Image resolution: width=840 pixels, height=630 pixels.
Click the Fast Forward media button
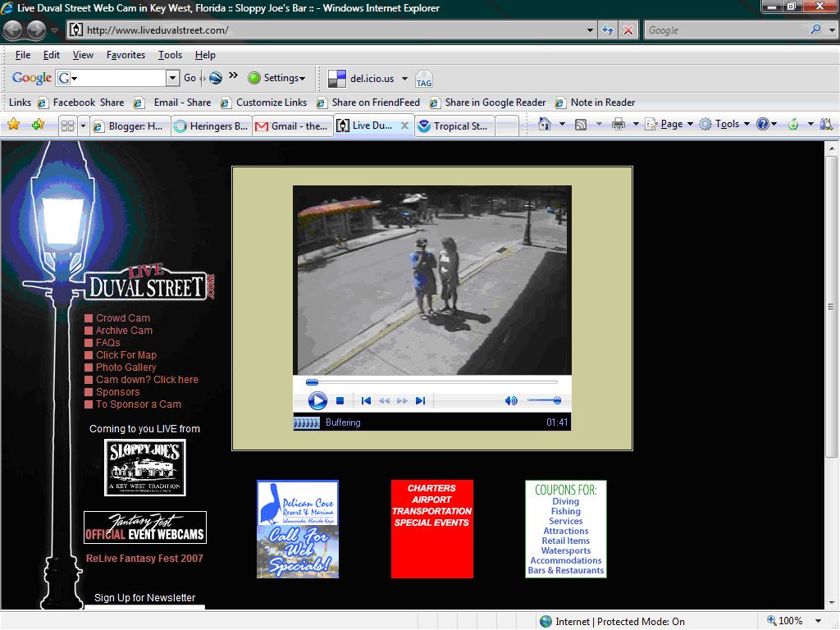[402, 400]
